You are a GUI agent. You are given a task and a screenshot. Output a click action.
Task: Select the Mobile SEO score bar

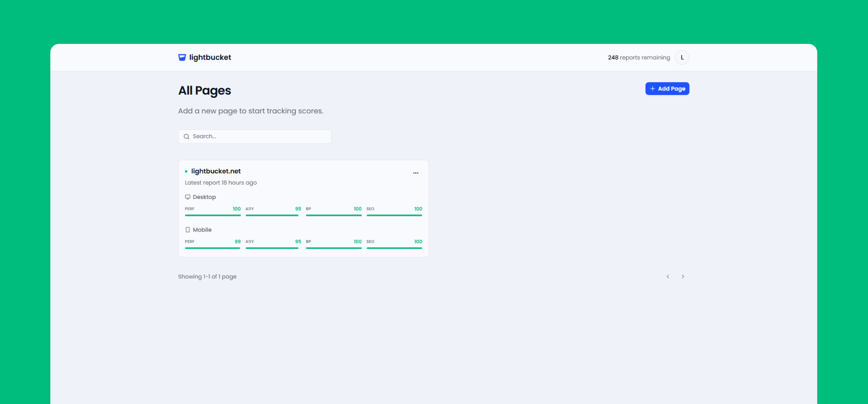pos(394,248)
